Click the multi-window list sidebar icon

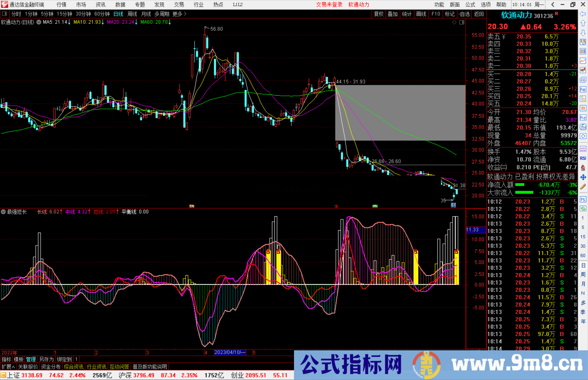click(583, 80)
